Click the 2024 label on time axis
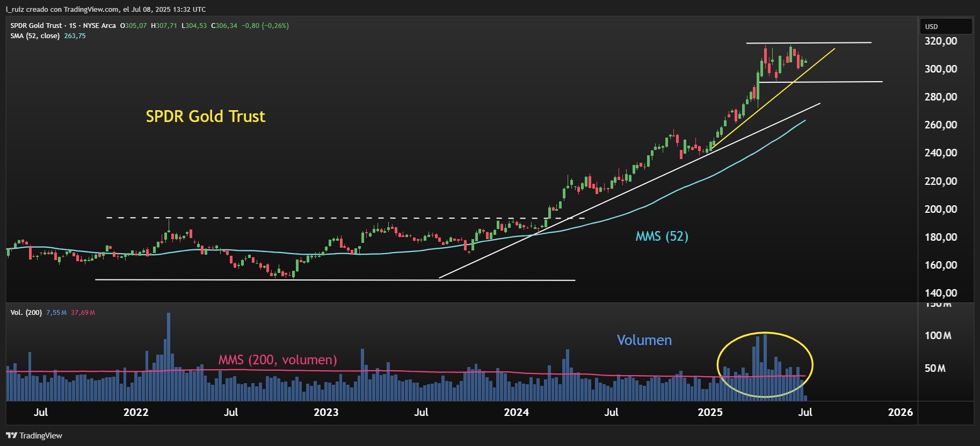 (x=516, y=412)
